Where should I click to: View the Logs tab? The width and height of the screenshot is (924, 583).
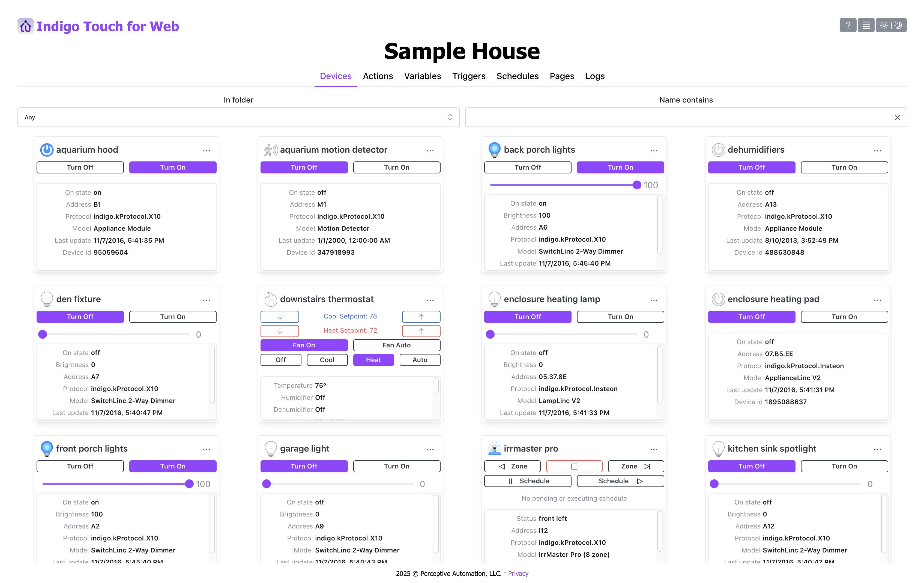pos(595,76)
